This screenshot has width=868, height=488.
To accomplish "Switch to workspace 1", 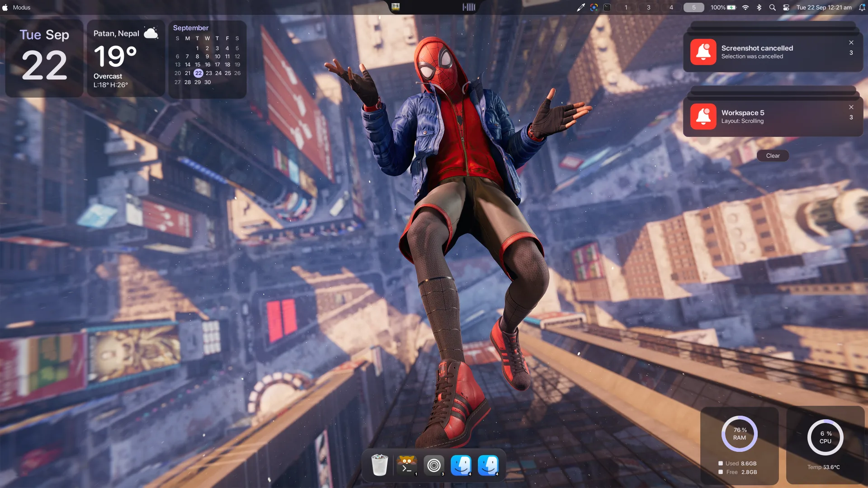I will [626, 7].
